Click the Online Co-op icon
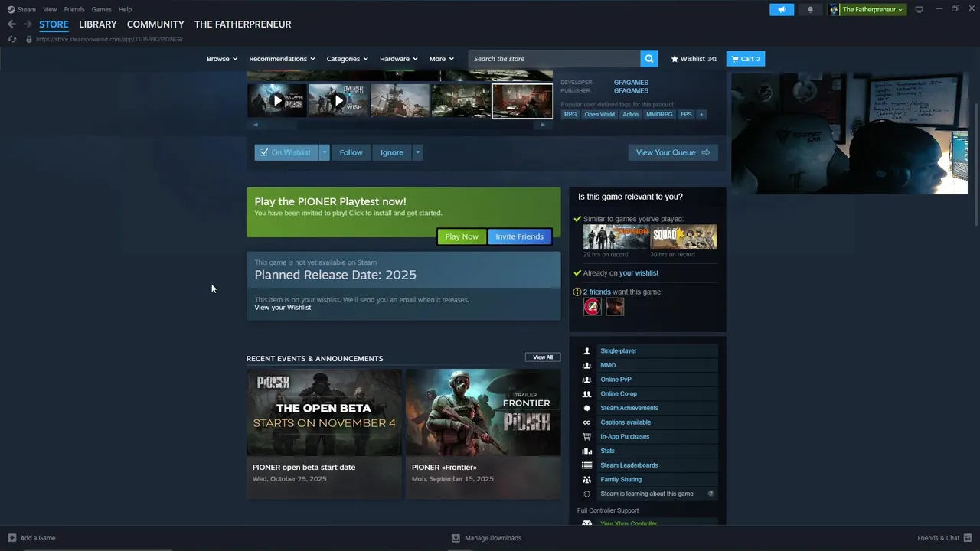980x551 pixels. 587,394
